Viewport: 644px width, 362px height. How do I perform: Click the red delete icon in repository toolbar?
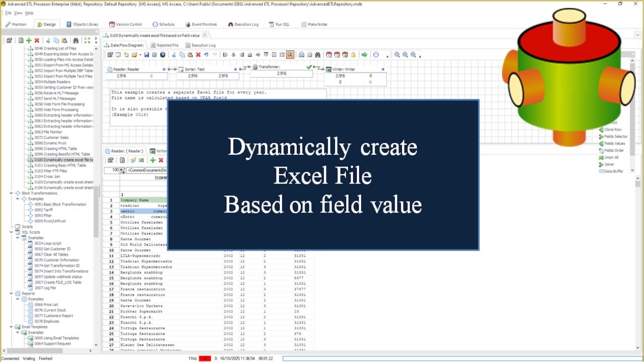click(x=37, y=40)
